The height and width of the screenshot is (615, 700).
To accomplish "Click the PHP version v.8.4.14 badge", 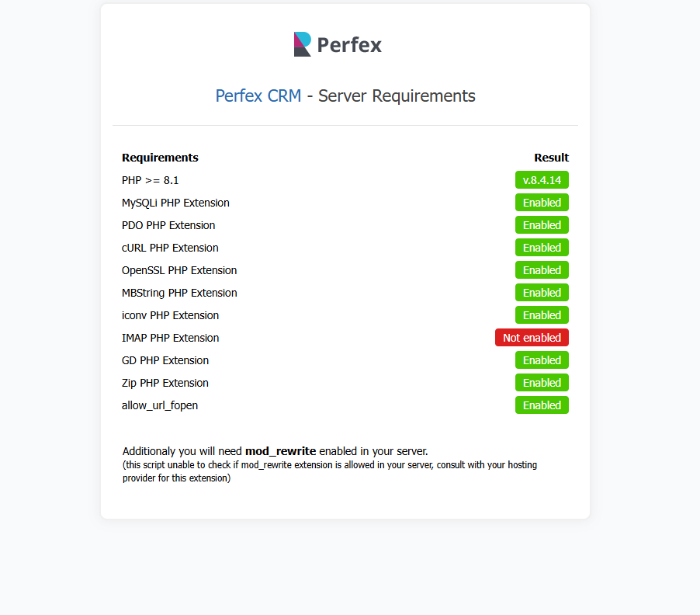I will click(x=542, y=180).
